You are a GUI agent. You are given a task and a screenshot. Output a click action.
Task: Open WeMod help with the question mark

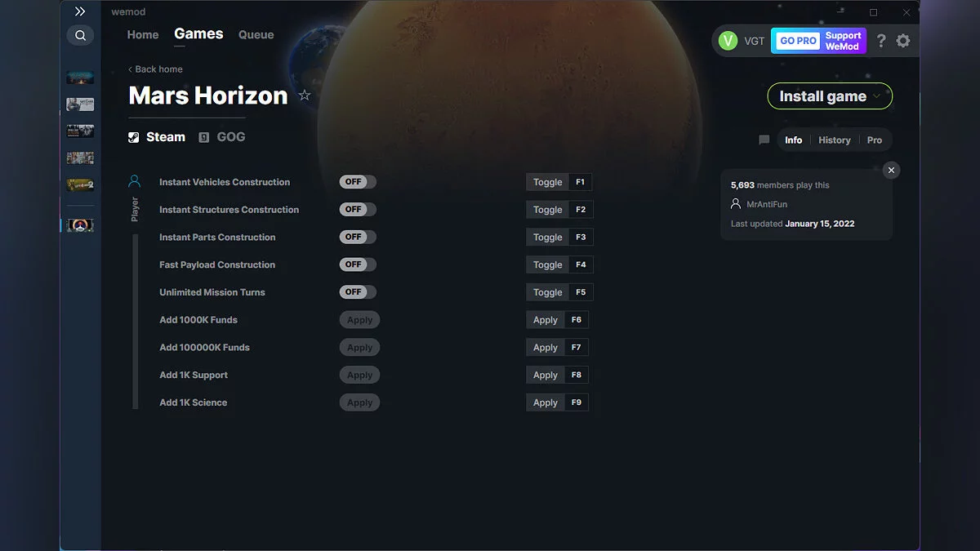point(880,40)
